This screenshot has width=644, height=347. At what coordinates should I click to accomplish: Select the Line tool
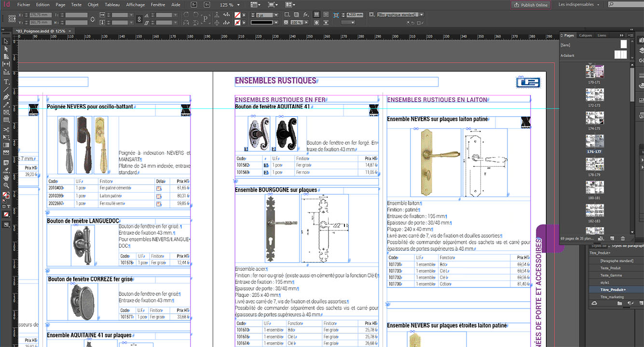click(6, 89)
